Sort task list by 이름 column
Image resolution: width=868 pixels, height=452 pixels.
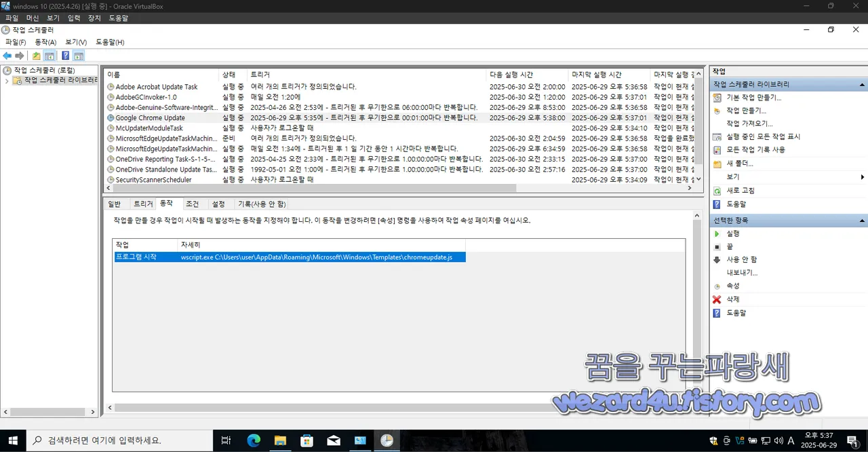161,75
